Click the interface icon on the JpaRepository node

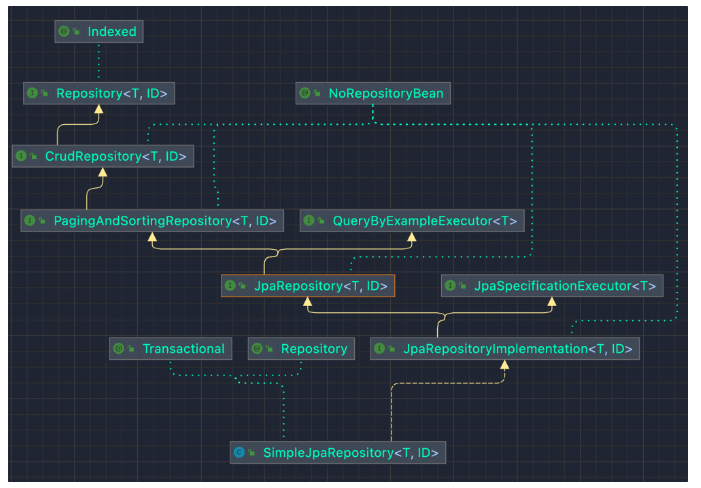coord(230,286)
